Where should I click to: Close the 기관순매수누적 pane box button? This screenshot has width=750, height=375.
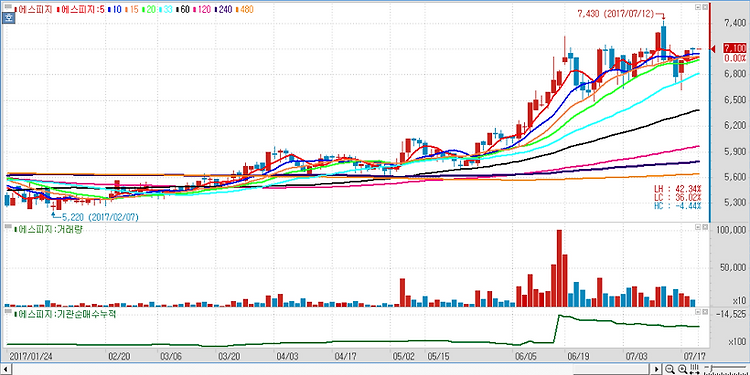704,312
